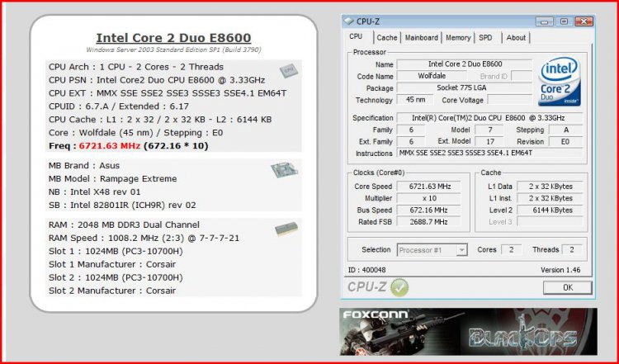The height and width of the screenshot is (364, 619).
Task: Click the Technology field showing 45 nm
Action: pos(415,100)
